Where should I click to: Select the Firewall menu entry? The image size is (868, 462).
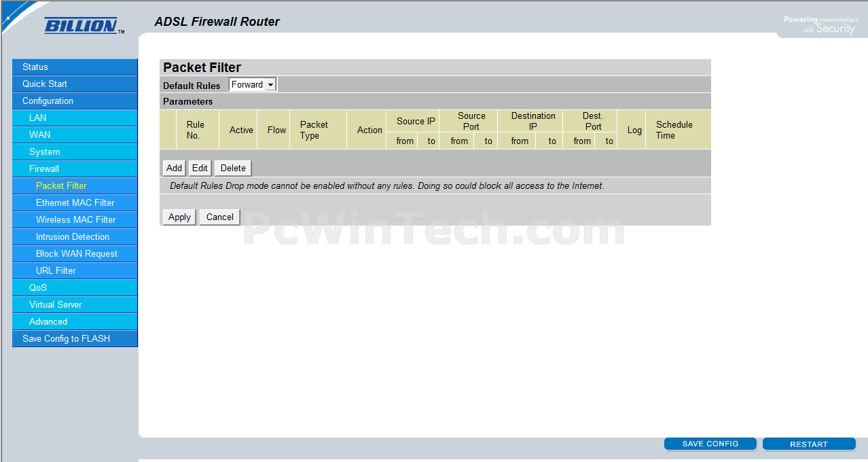point(75,168)
